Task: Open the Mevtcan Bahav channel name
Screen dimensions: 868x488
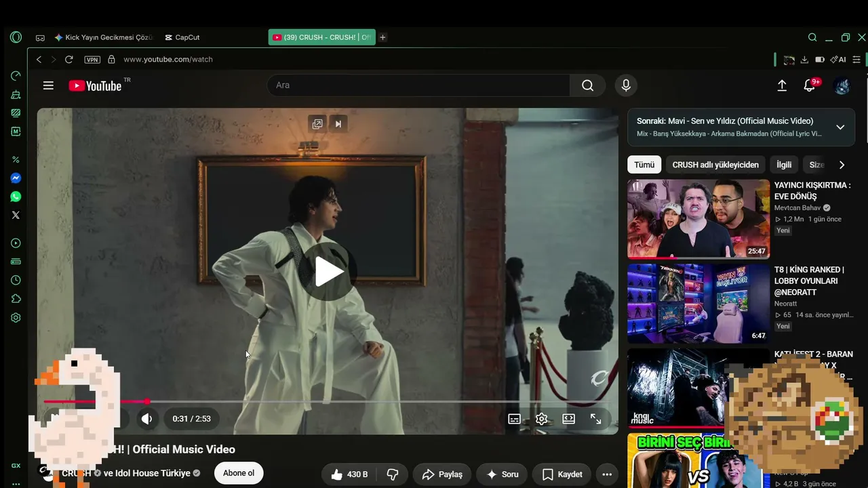Action: (797, 208)
